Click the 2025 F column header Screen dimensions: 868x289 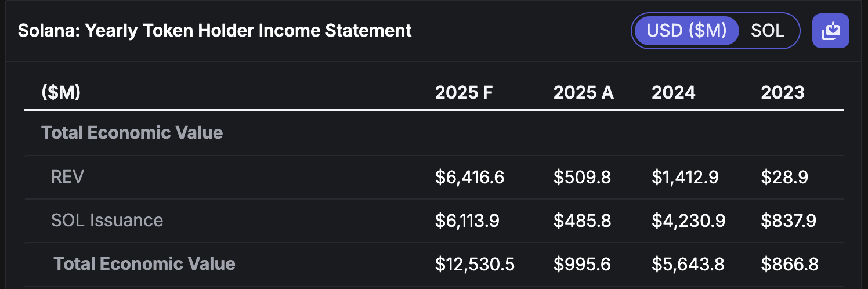464,92
